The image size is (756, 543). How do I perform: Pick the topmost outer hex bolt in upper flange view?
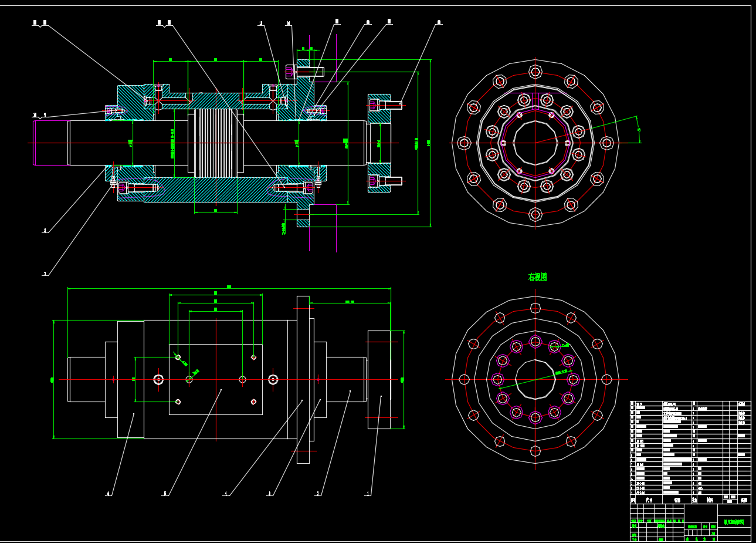535,72
